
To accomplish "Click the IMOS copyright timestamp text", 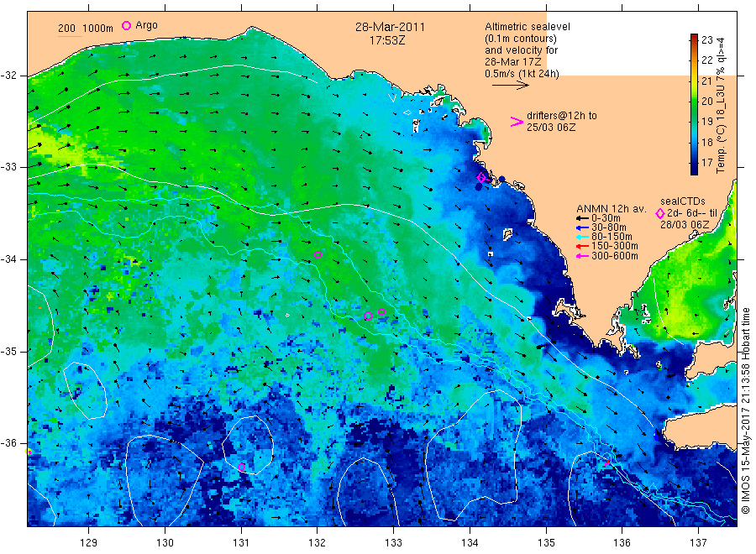I will [746, 410].
